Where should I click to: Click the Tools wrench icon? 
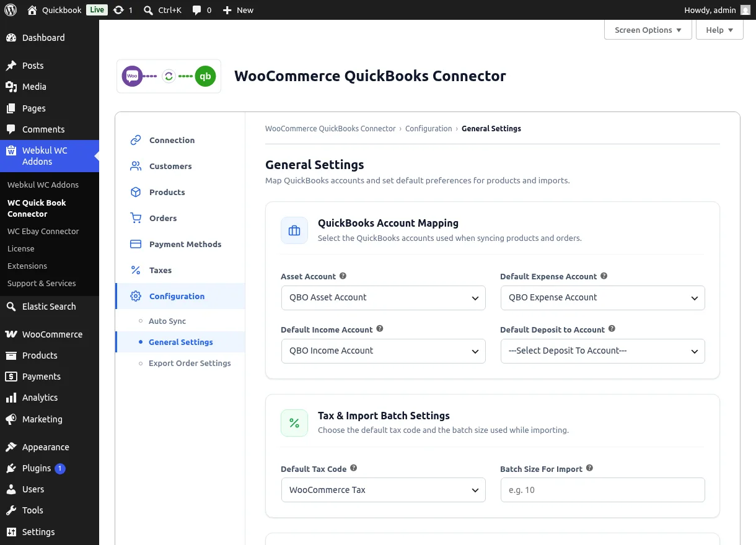pyautogui.click(x=11, y=510)
